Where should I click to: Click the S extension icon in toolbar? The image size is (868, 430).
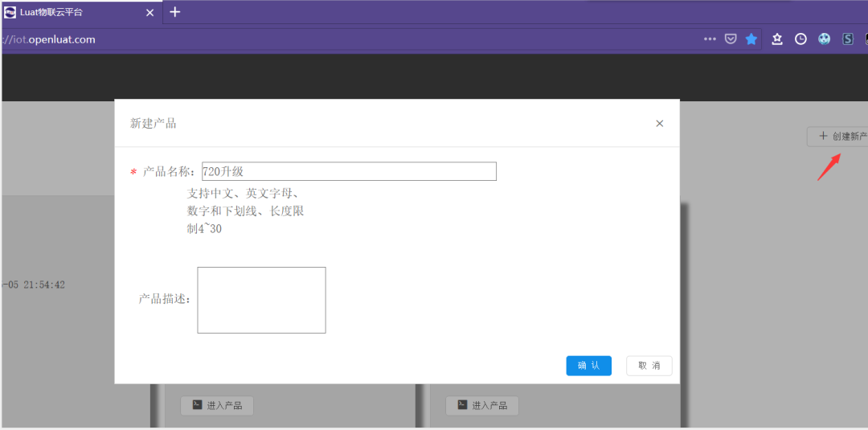click(x=847, y=39)
